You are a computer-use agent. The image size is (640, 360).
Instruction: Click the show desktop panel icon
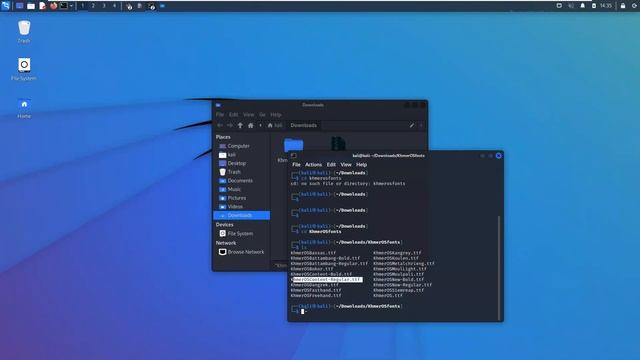[x=19, y=6]
